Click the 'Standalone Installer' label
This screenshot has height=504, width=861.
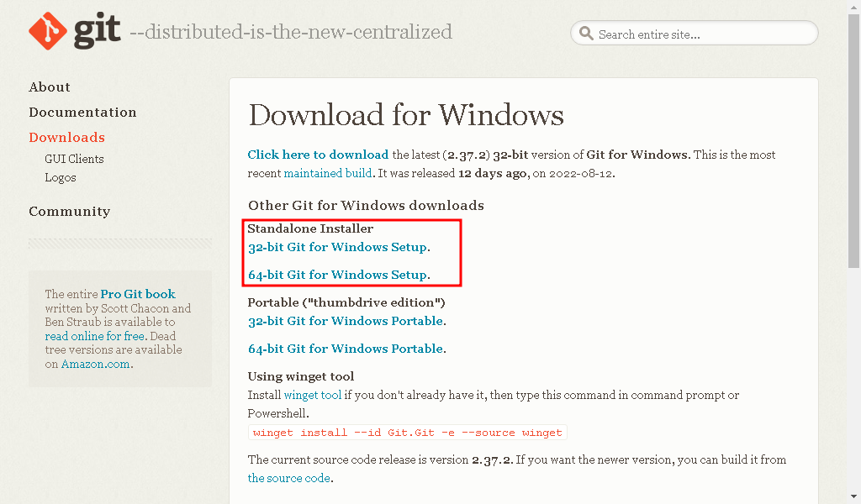coord(310,228)
